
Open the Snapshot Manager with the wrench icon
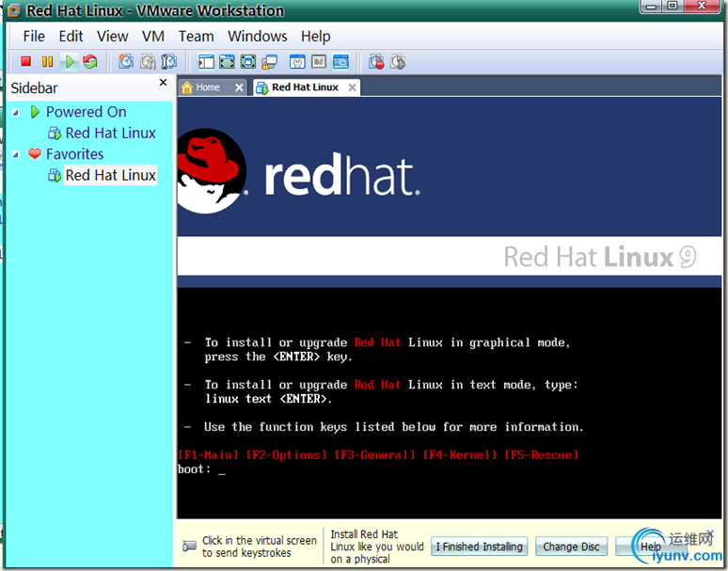[168, 61]
